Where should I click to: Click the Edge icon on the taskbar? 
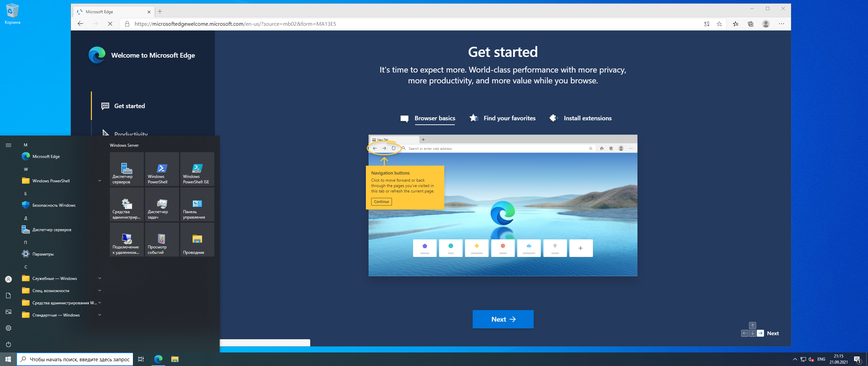click(x=158, y=359)
